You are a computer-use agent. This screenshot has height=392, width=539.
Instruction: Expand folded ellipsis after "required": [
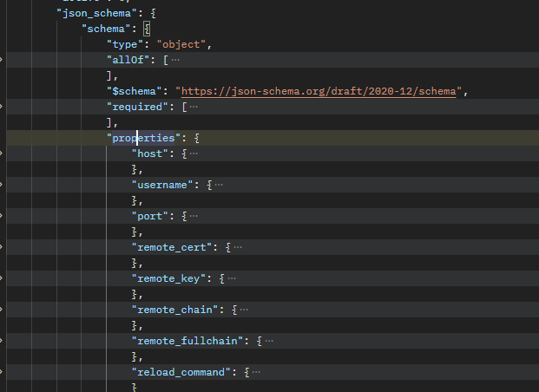(x=194, y=107)
